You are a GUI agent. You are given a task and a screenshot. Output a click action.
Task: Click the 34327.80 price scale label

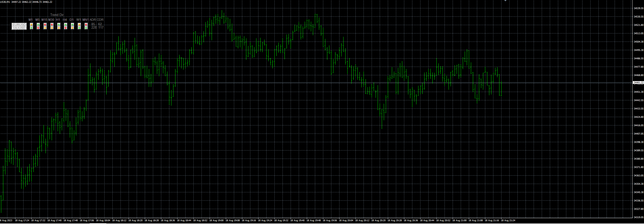[639, 209]
